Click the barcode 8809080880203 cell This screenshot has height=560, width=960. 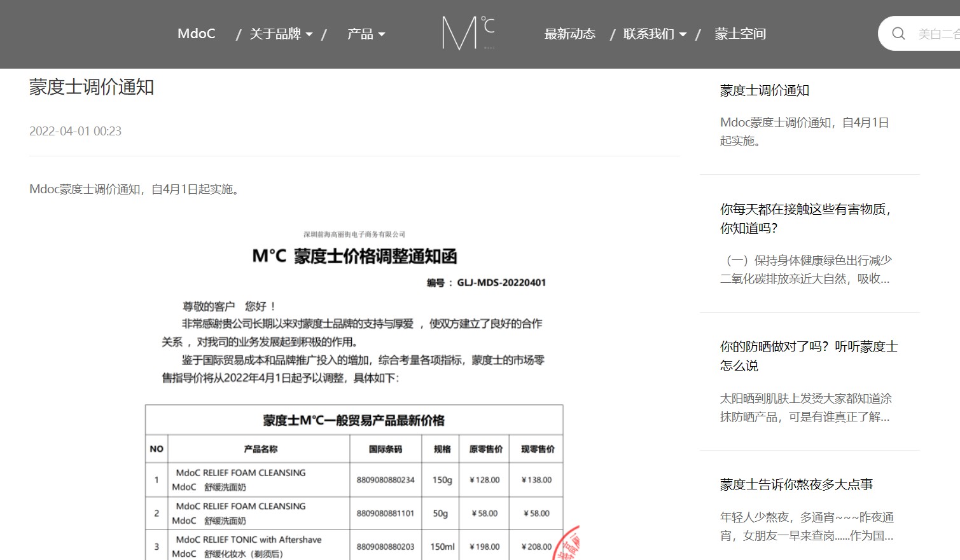386,546
